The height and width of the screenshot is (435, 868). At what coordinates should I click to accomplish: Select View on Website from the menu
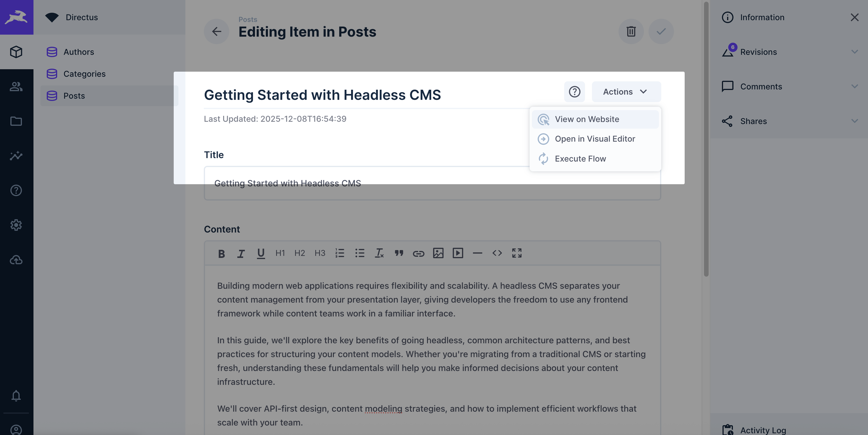click(x=587, y=119)
